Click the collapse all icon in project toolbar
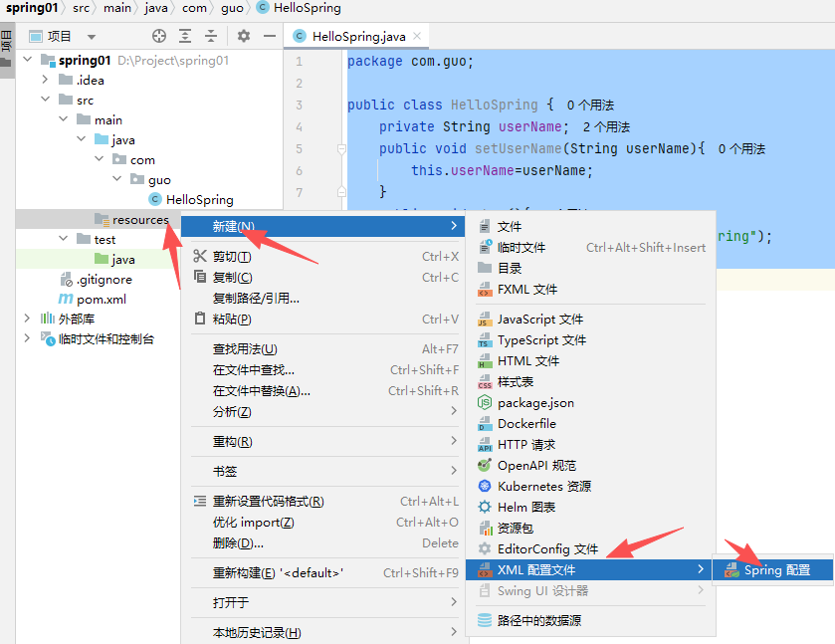Viewport: 835px width, 644px height. pyautogui.click(x=211, y=36)
